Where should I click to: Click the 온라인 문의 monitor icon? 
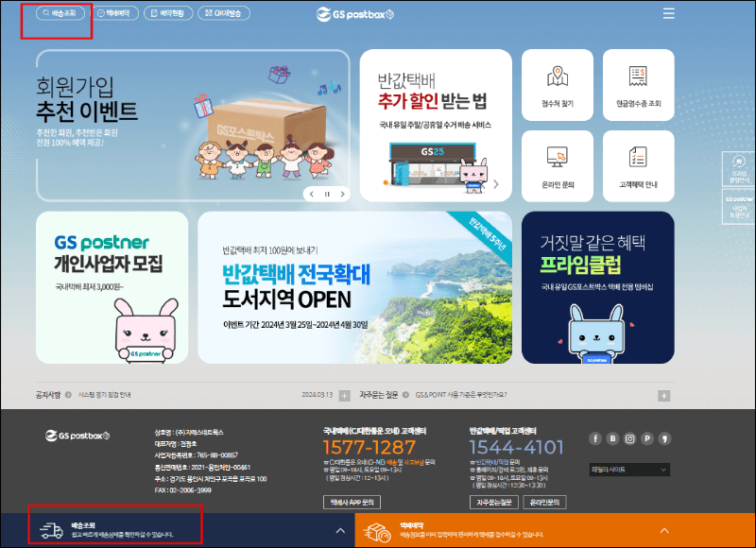coord(558,157)
